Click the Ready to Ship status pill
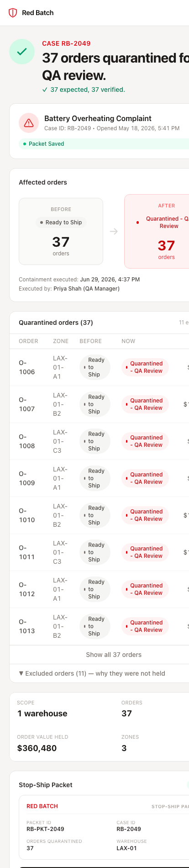This screenshot has height=868, width=189. tap(61, 222)
